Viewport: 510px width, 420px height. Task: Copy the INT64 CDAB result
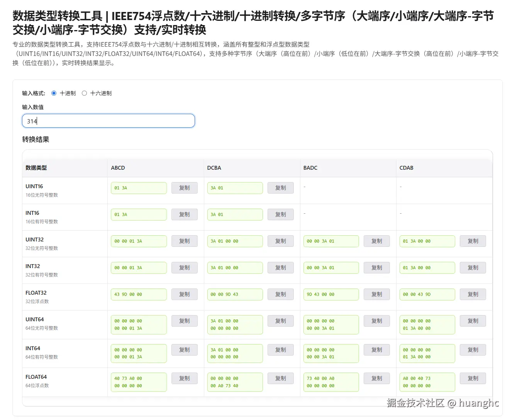473,350
